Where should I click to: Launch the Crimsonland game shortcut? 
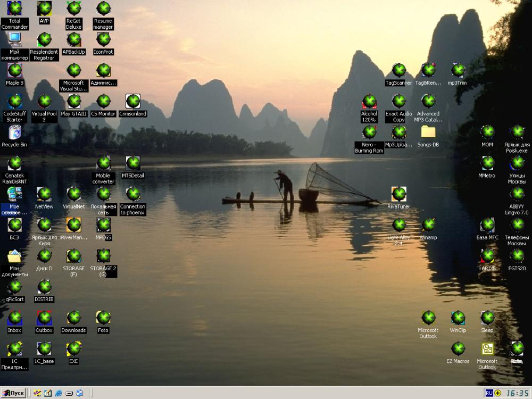click(x=133, y=101)
